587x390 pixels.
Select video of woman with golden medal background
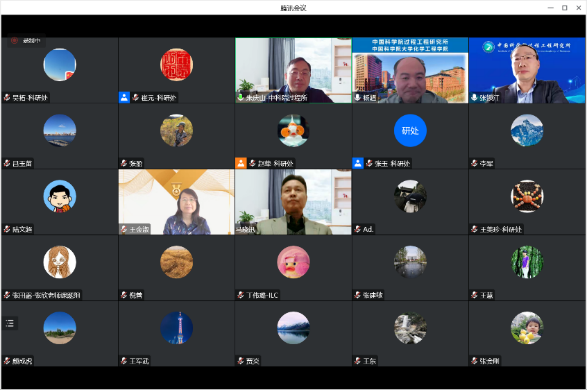point(176,202)
